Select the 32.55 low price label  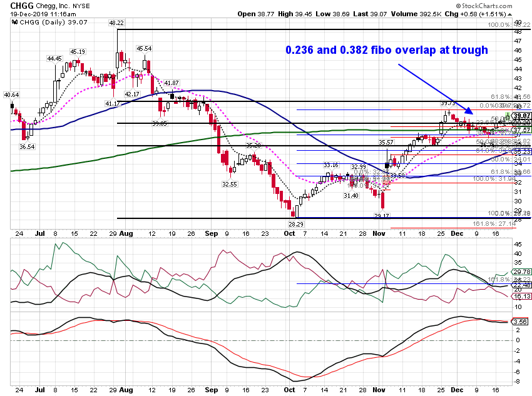[x=230, y=184]
